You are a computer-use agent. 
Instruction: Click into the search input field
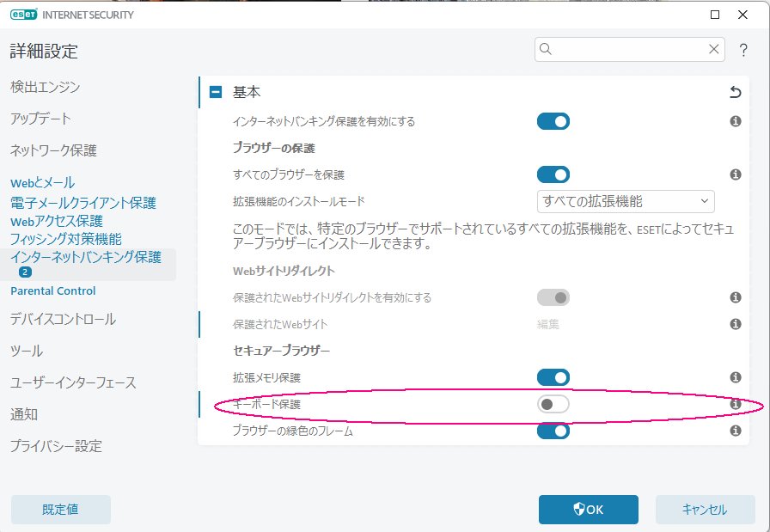pyautogui.click(x=630, y=49)
